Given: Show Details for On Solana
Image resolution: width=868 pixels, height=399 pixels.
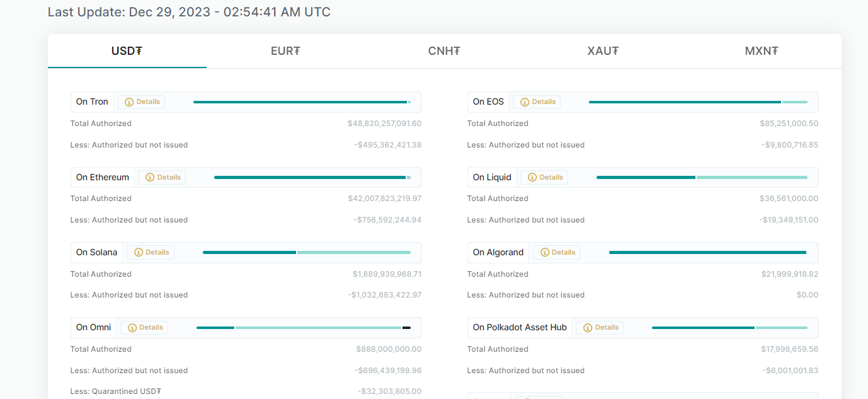Looking at the screenshot, I should (151, 253).
